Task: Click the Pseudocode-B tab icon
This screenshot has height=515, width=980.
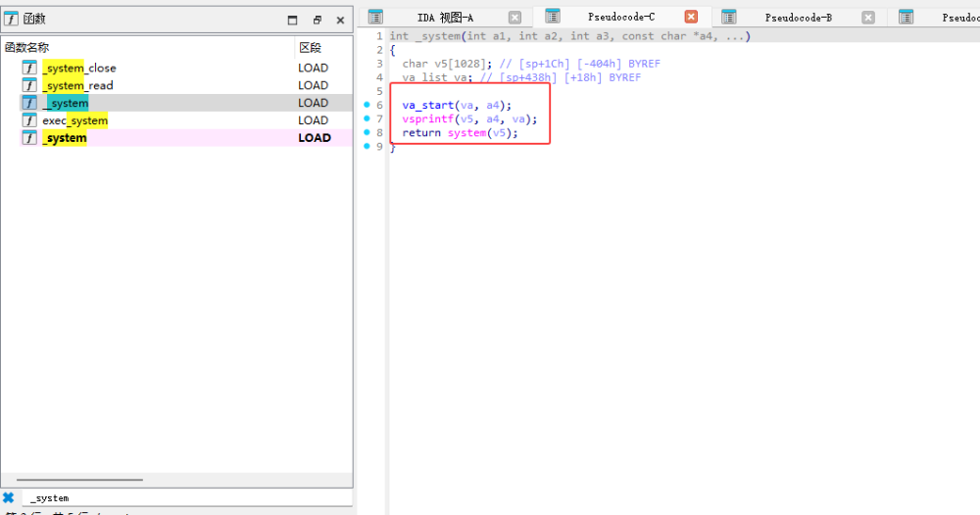Action: pos(729,17)
